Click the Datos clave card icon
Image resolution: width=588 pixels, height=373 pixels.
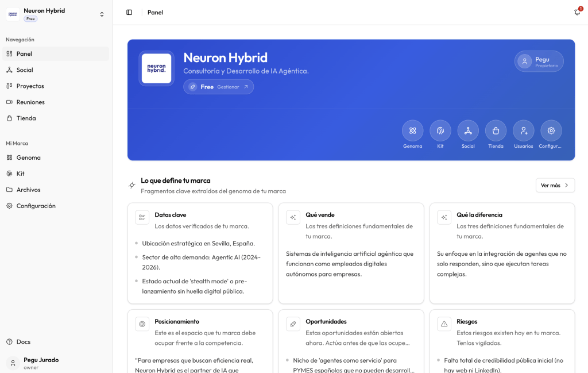tap(142, 217)
